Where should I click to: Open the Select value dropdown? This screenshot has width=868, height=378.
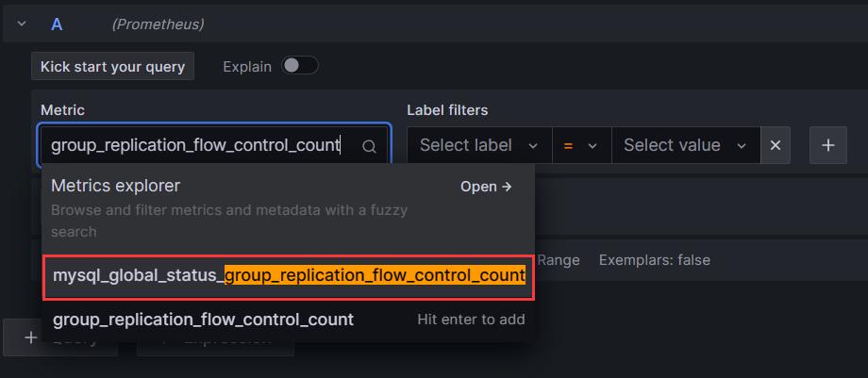(x=685, y=146)
